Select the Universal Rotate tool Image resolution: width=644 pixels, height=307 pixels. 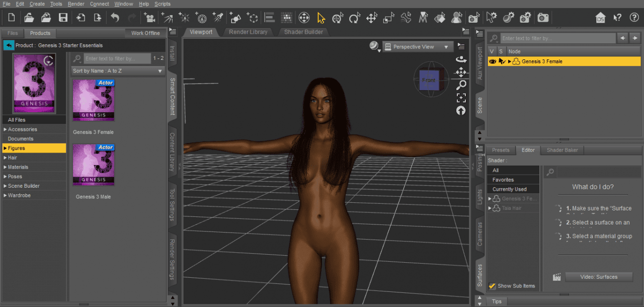(x=355, y=18)
